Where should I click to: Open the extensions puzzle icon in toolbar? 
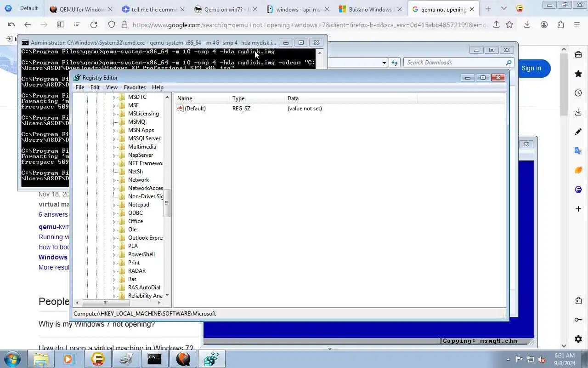(x=560, y=25)
